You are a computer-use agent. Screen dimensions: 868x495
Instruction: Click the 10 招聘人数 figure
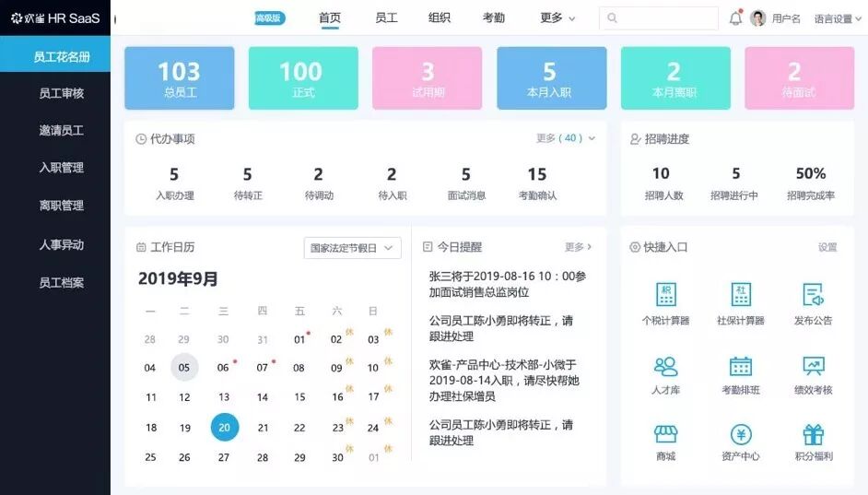pyautogui.click(x=663, y=183)
